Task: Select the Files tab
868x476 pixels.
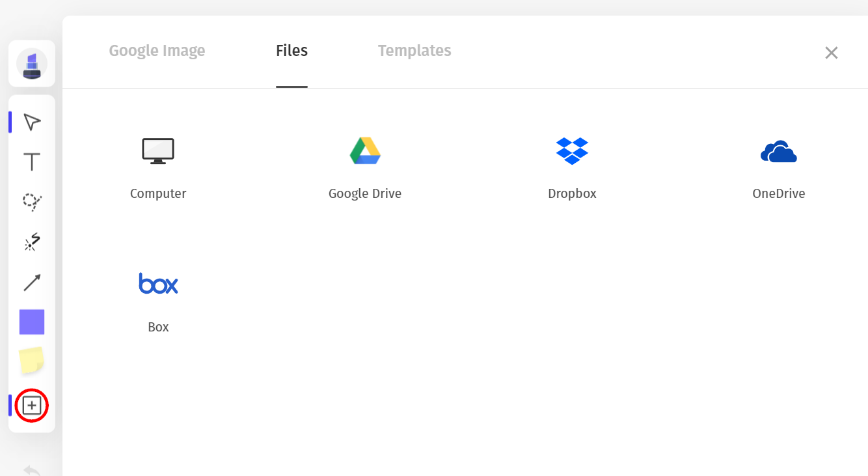Action: (292, 51)
